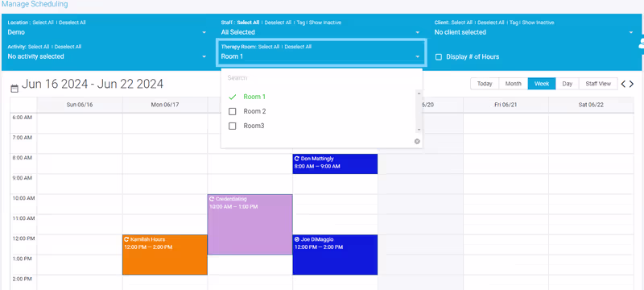644x290 pixels.
Task: Open the Kamilah Hours orange event
Action: (165, 255)
